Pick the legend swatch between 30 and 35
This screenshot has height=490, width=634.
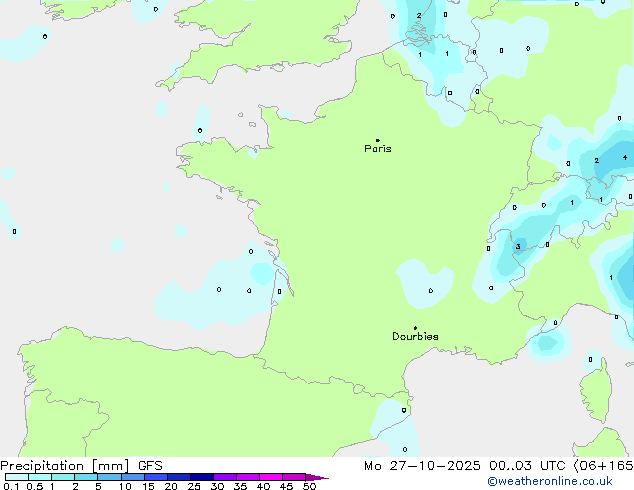point(225,477)
